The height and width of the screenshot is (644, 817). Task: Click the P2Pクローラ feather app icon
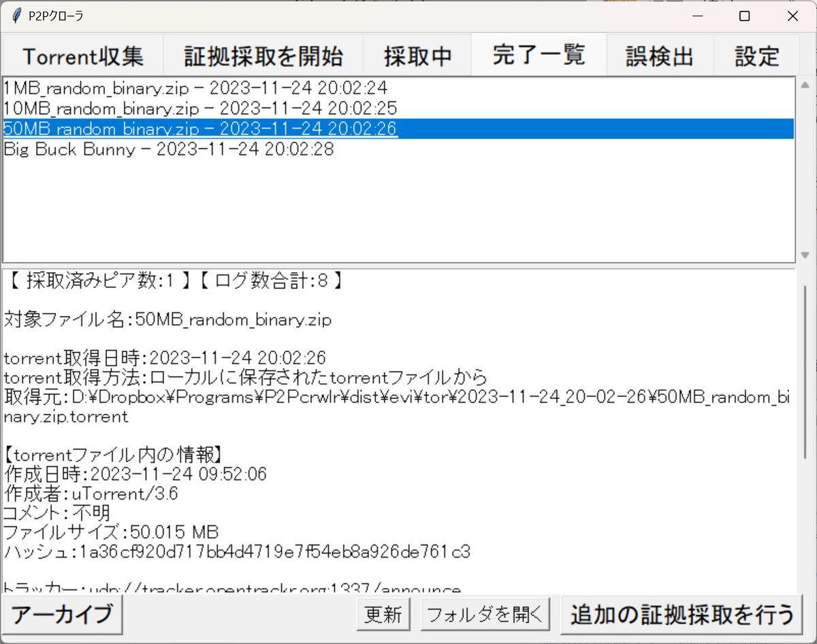(16, 16)
